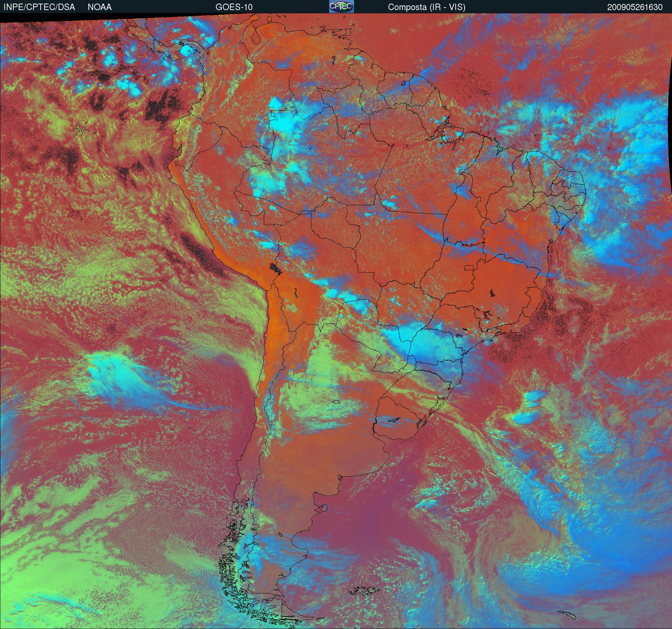Click the GOES-10 satellite label
The height and width of the screenshot is (629, 672).
pyautogui.click(x=234, y=7)
